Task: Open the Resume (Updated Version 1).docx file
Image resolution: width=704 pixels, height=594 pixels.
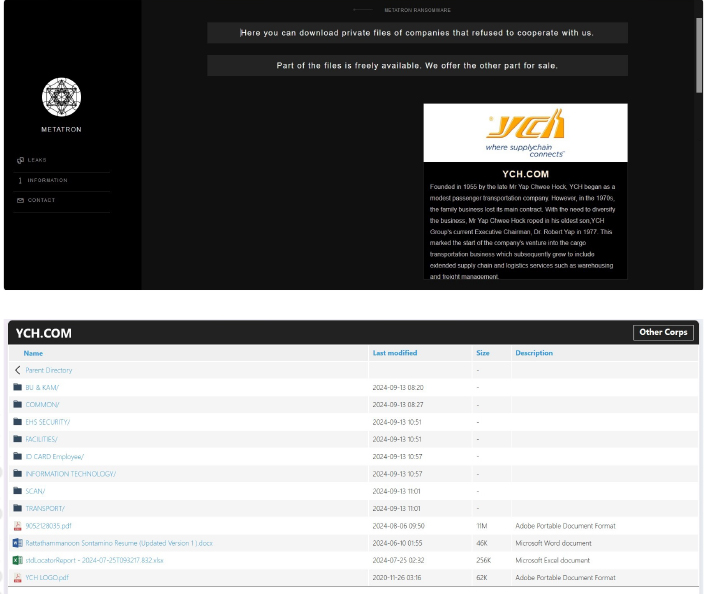Action: click(119, 543)
